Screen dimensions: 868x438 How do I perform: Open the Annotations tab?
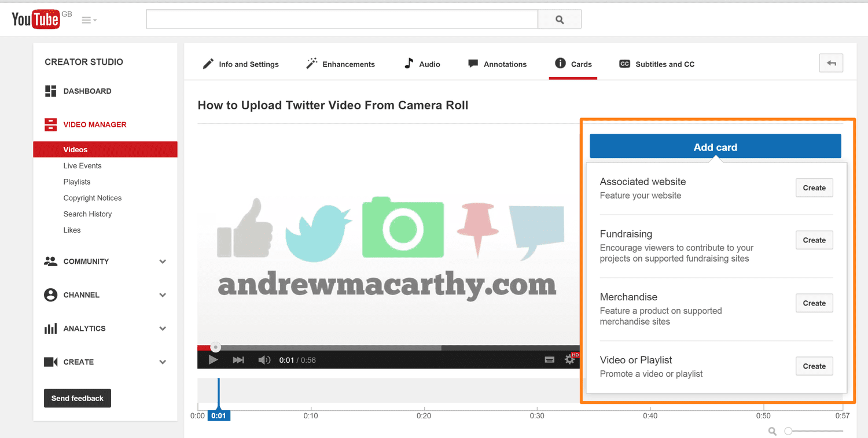506,64
